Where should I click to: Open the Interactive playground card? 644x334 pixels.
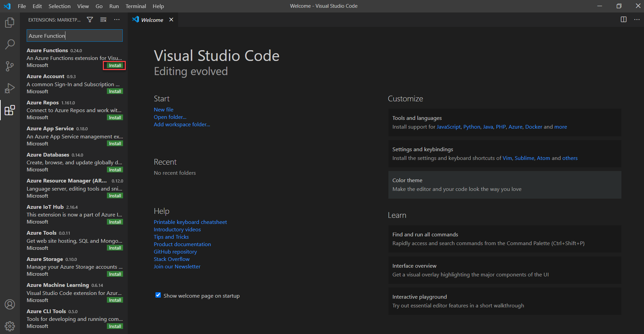505,301
